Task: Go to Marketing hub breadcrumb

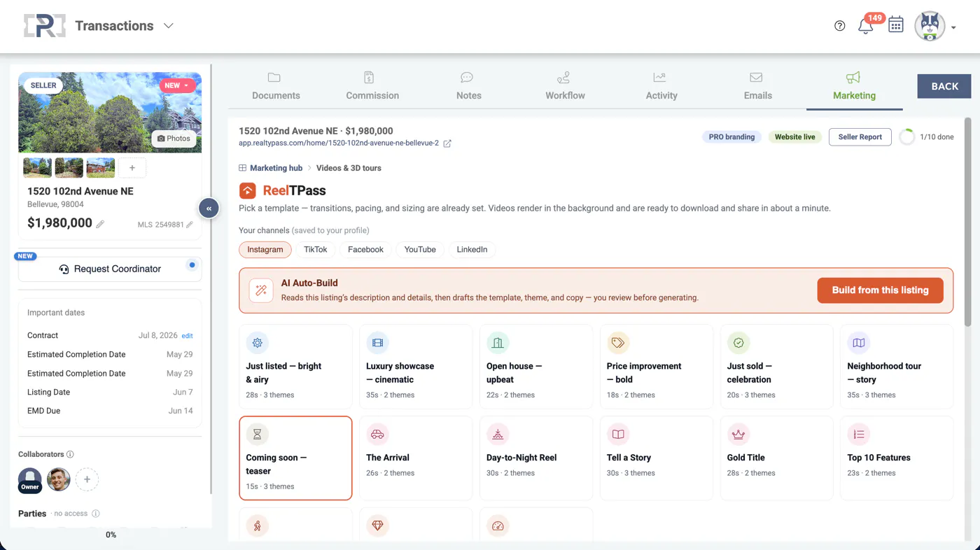Action: [276, 168]
